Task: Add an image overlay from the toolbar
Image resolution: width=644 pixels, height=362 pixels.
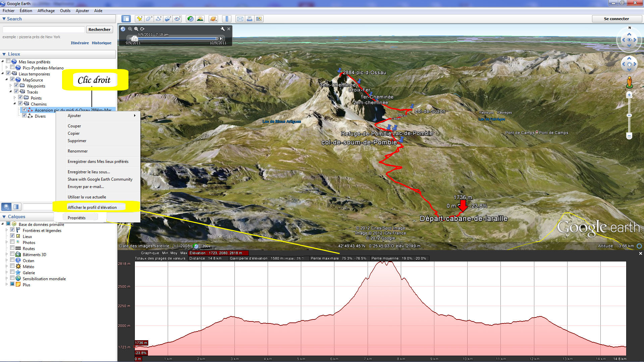Action: (168, 19)
